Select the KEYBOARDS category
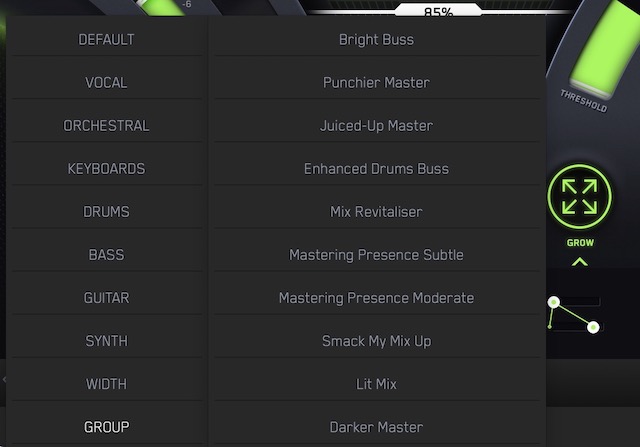640x447 pixels. [x=106, y=169]
